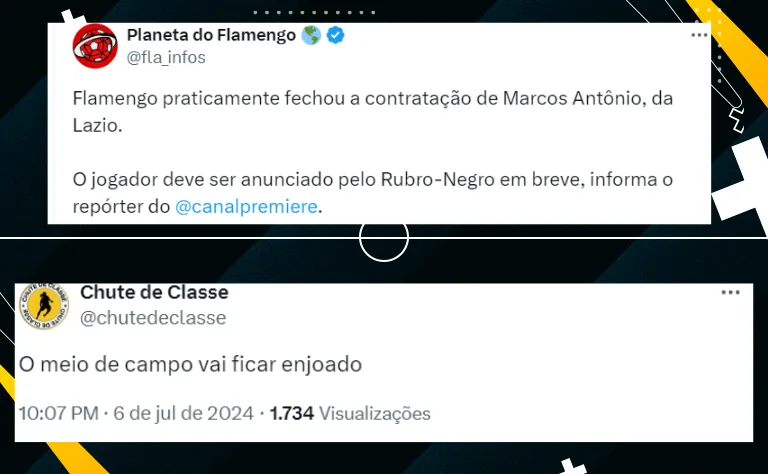Viewport: 768px width, 474px height.
Task: Open the @chutedeclasse handle
Action: 153,318
